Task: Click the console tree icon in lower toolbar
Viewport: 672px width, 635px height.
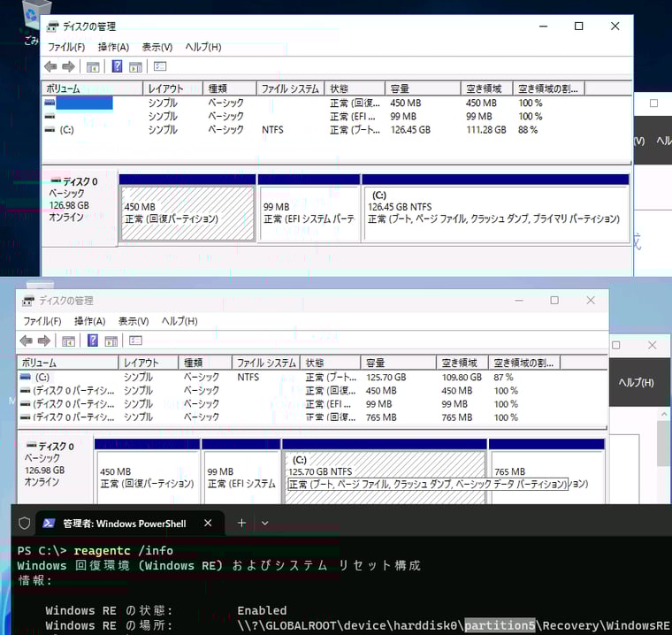Action: click(68, 340)
